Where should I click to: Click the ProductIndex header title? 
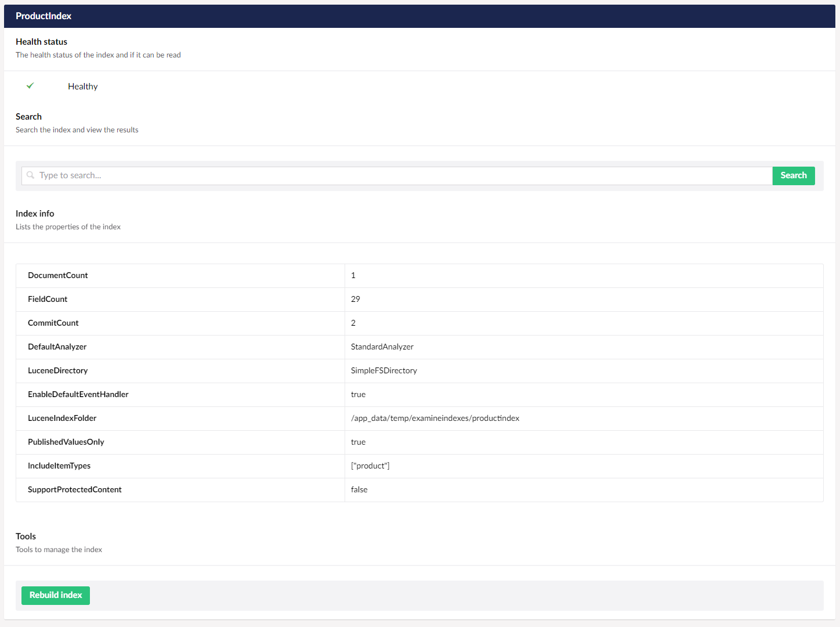pyautogui.click(x=44, y=16)
